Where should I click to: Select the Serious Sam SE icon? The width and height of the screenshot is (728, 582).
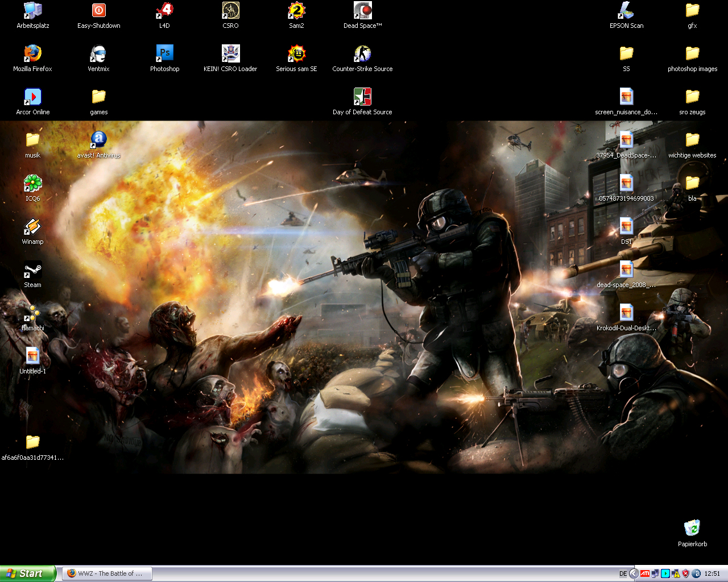tap(296, 54)
